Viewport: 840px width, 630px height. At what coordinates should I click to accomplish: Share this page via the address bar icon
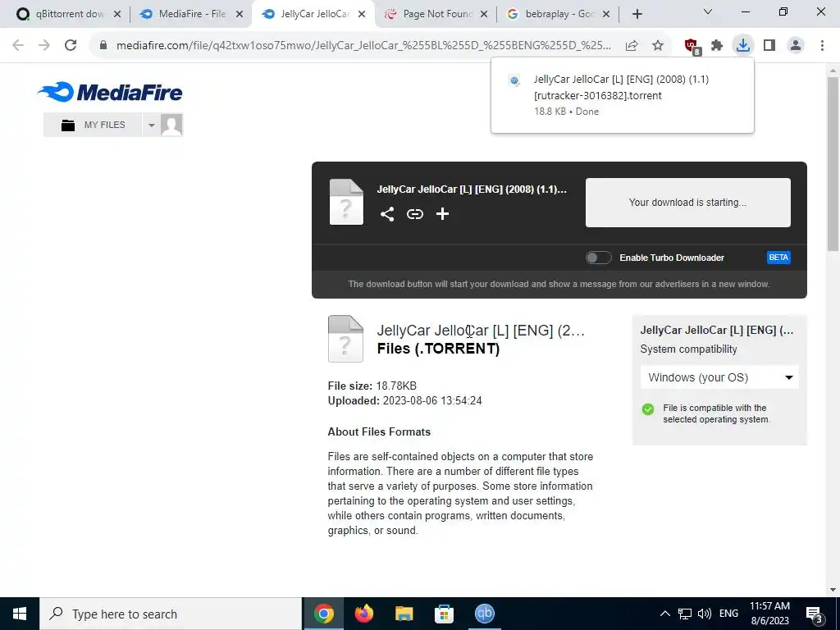[632, 46]
